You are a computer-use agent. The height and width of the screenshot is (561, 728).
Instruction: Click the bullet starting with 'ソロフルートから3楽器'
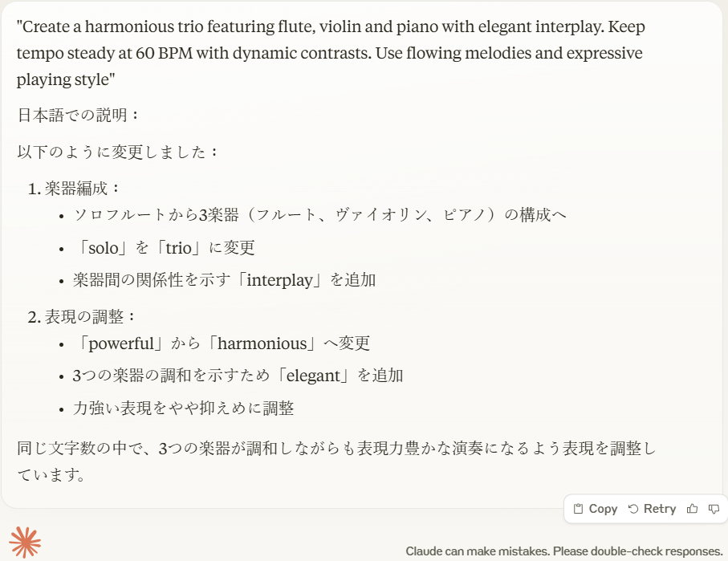[320, 215]
